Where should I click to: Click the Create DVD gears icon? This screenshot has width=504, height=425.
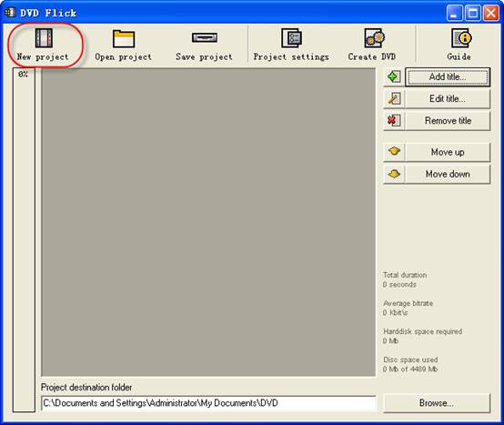pyautogui.click(x=375, y=38)
